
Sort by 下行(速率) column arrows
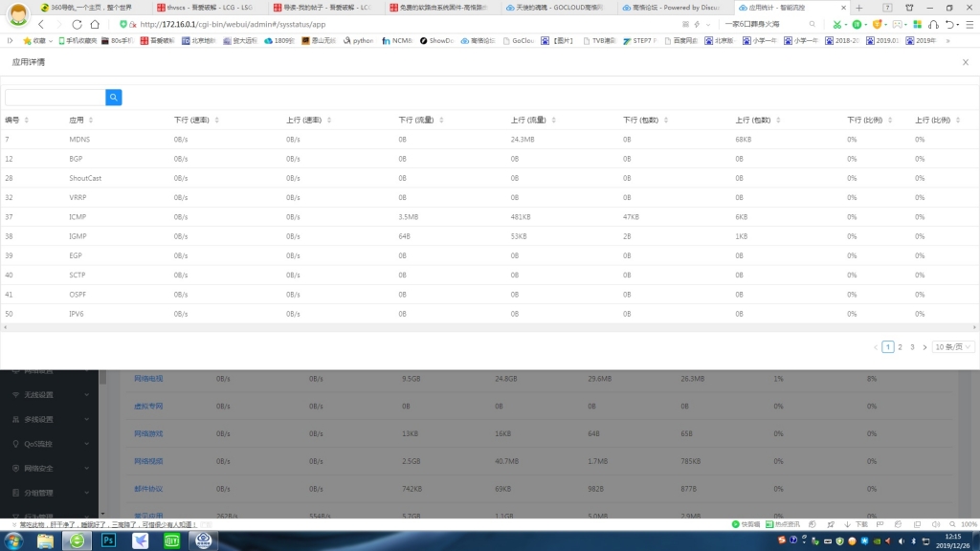click(217, 120)
